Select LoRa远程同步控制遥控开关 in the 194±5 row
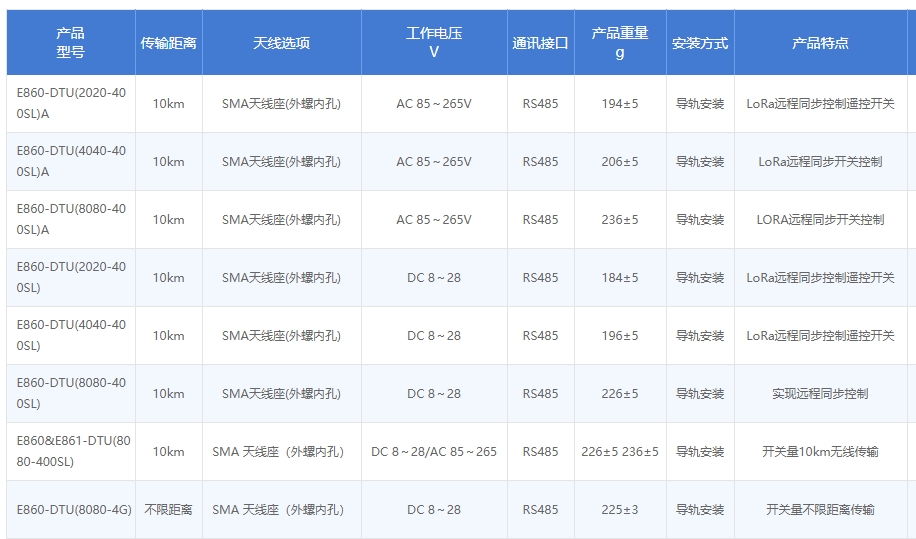This screenshot has height=539, width=916. pyautogui.click(x=820, y=103)
